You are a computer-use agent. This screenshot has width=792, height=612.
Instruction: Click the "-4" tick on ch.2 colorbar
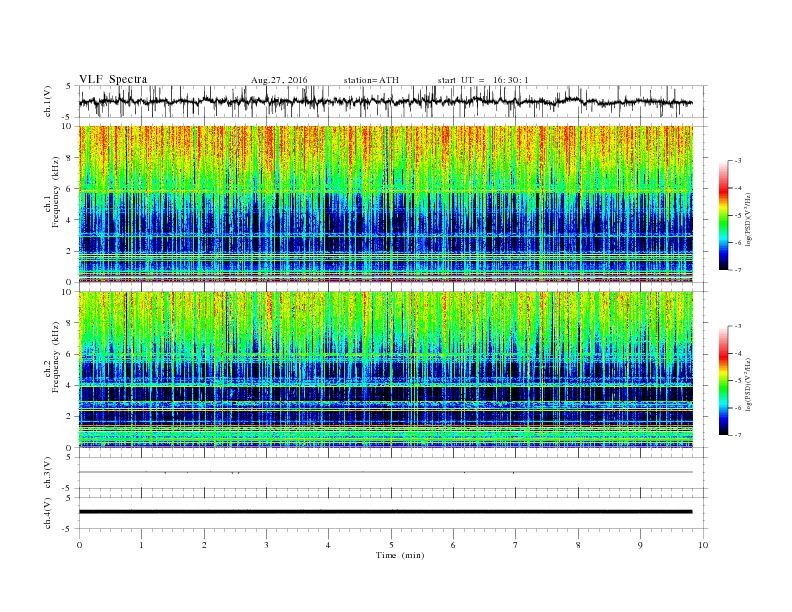(738, 353)
